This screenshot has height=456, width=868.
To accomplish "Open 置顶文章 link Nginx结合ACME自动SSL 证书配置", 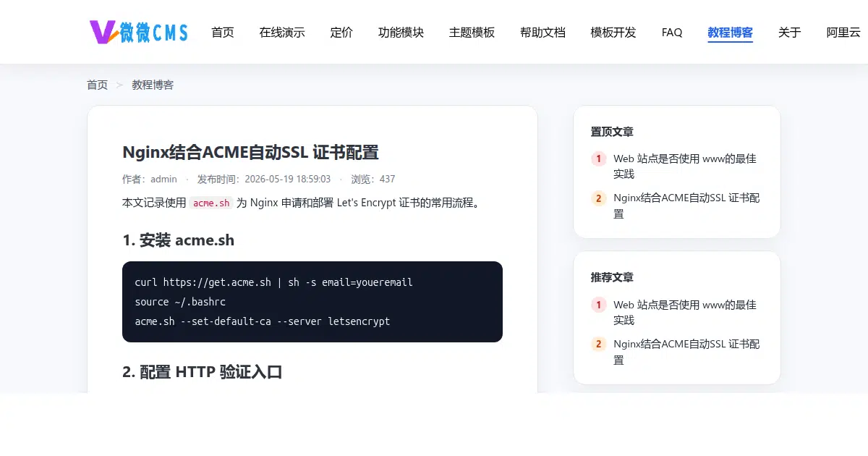I will click(x=686, y=206).
